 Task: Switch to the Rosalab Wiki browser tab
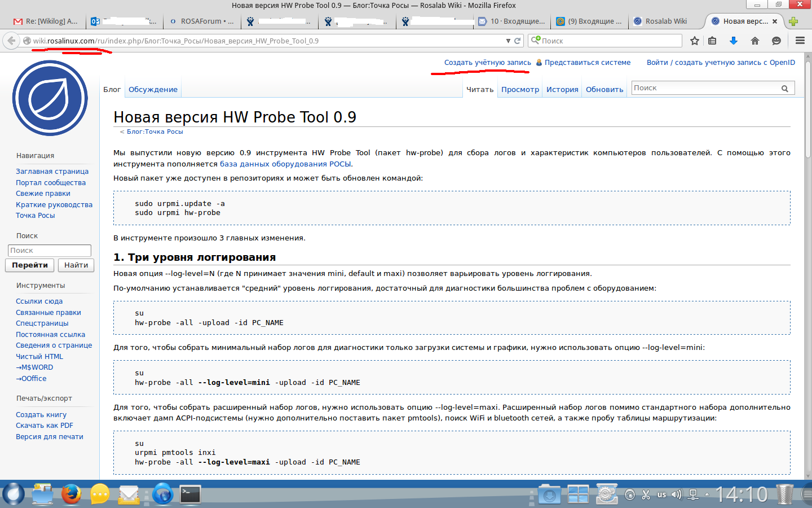point(666,21)
